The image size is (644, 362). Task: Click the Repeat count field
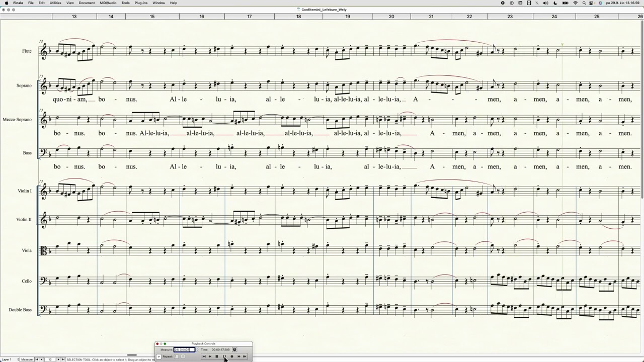pyautogui.click(x=176, y=356)
